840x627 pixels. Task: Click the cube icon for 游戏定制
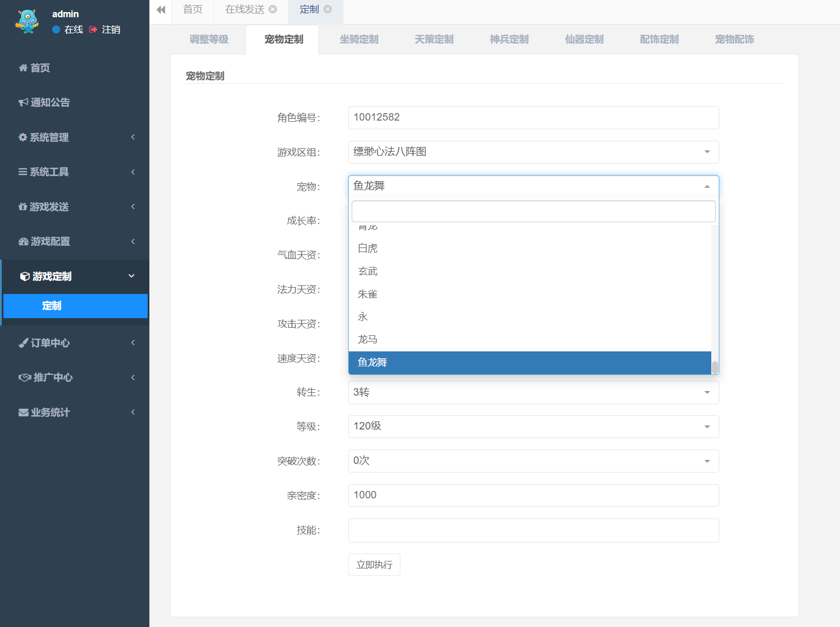point(25,277)
